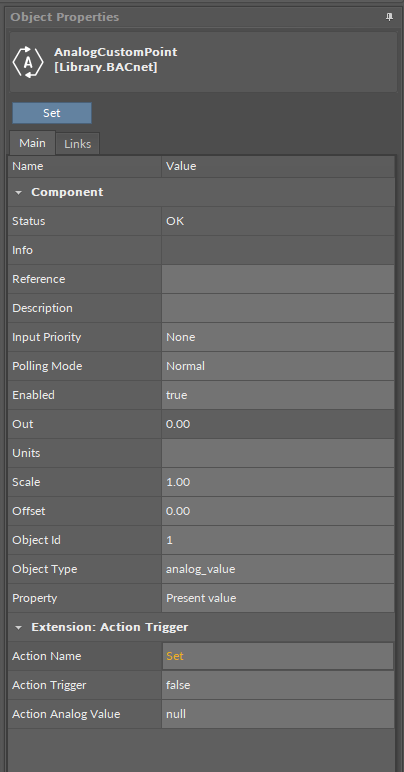Click the AnalogCustomPoint component icon
The image size is (404, 772).
28,62
